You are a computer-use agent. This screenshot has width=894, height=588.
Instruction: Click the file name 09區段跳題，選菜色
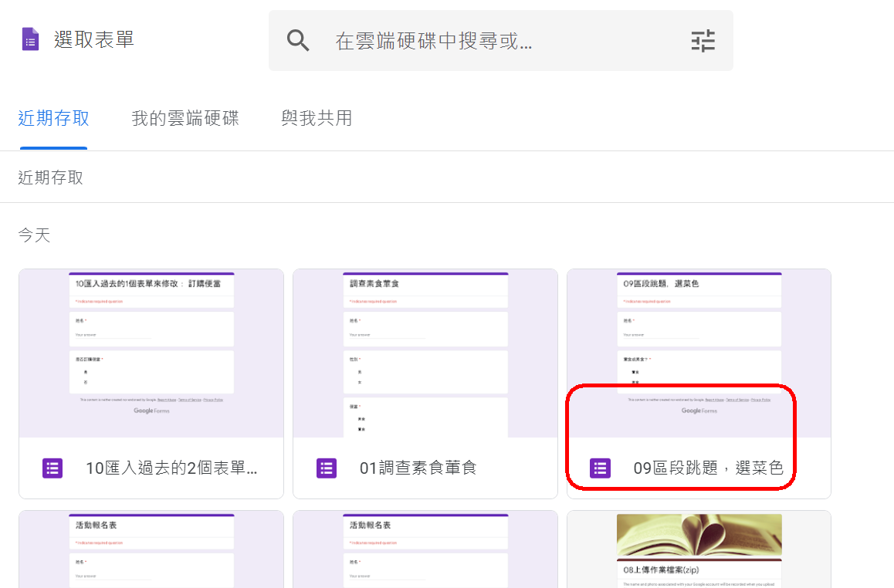click(708, 468)
